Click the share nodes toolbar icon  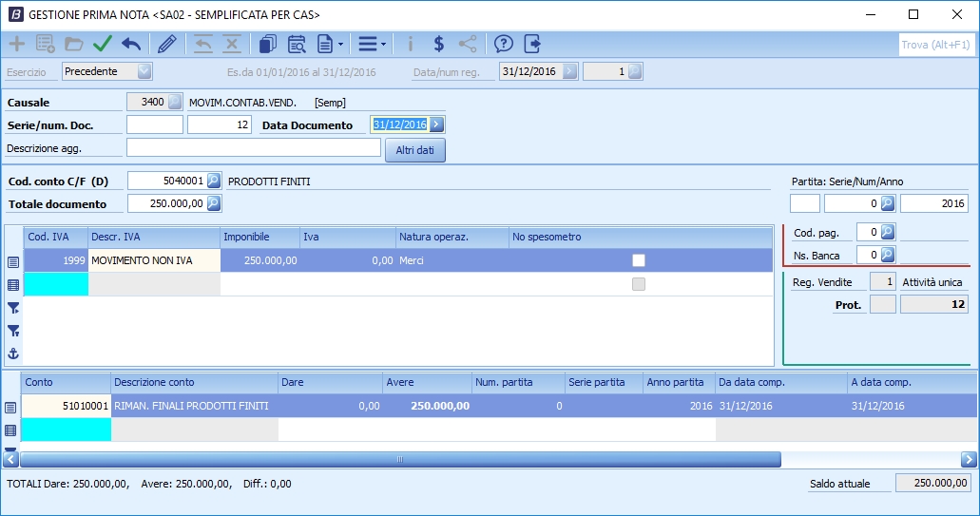point(468,44)
